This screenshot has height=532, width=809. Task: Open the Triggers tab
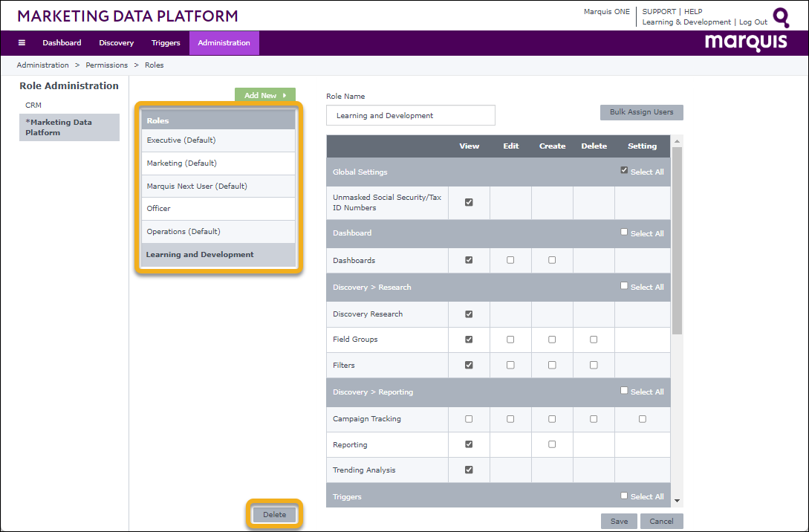[166, 43]
